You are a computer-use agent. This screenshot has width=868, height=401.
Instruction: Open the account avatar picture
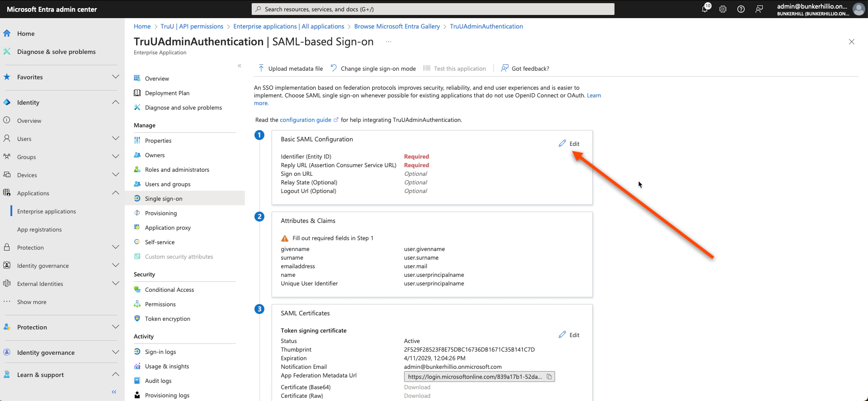[x=858, y=9]
